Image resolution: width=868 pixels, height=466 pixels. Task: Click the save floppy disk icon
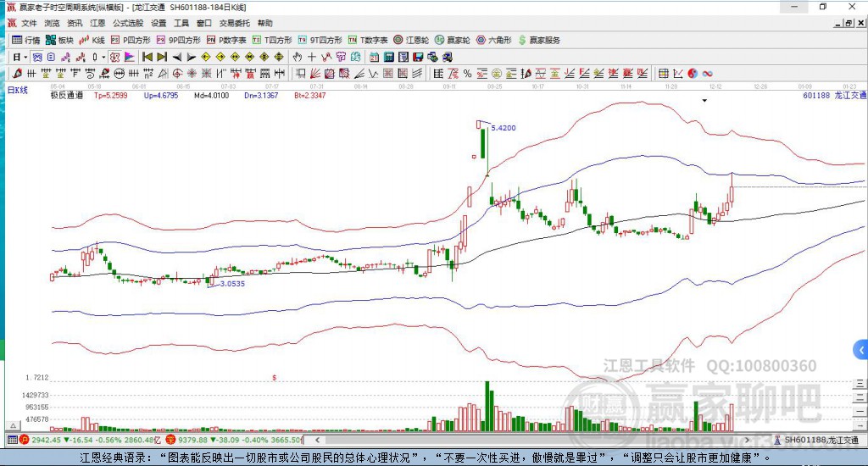click(418, 57)
